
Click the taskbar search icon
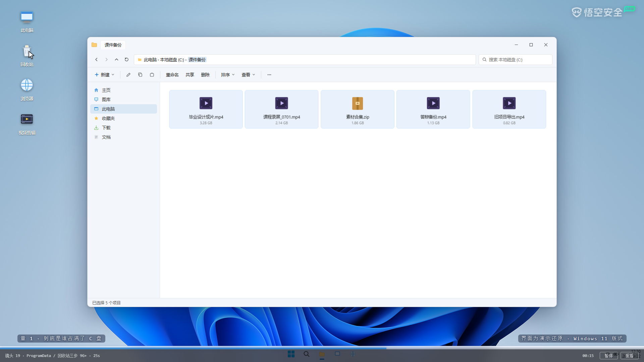pos(307,354)
